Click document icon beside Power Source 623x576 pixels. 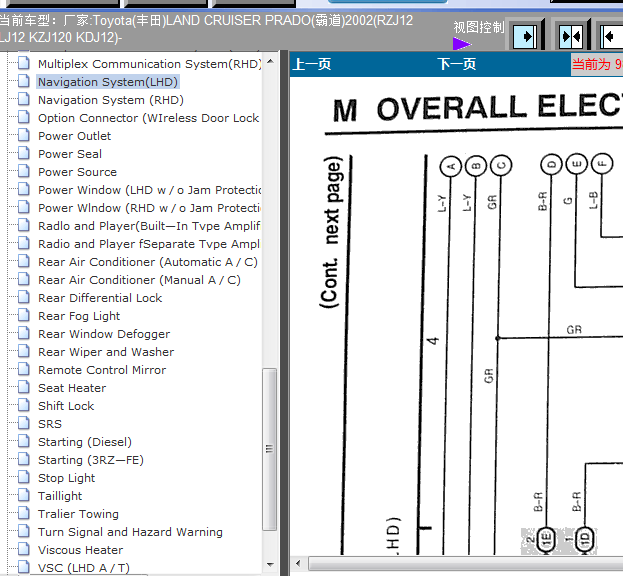pyautogui.click(x=24, y=171)
